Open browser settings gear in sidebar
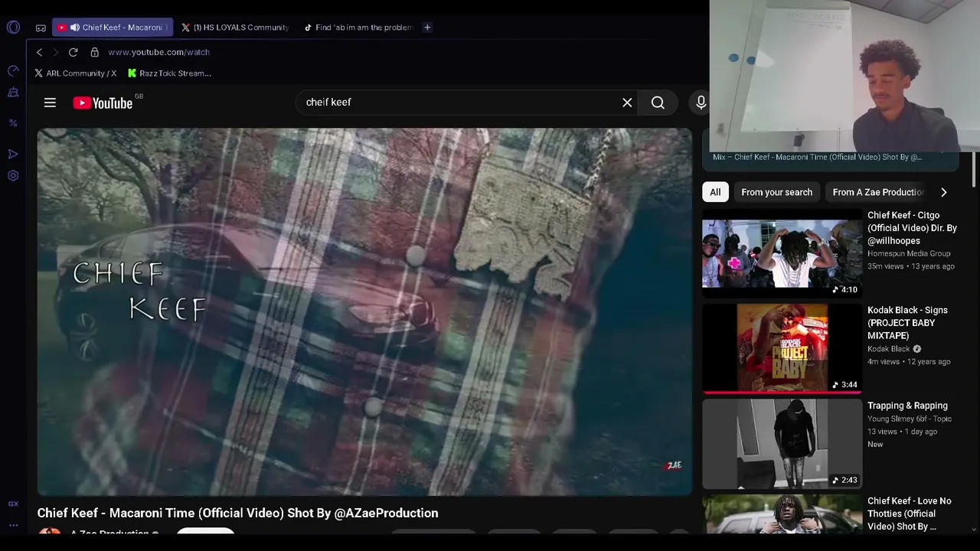 pos(13,175)
